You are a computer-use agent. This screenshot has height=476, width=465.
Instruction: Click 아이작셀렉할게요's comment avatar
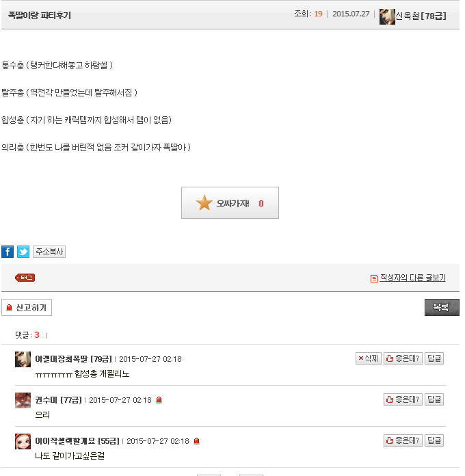tap(23, 441)
